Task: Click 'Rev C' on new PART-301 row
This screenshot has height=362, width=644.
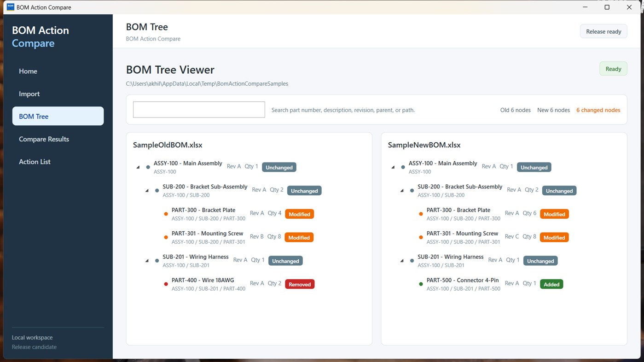Action: [x=512, y=237]
